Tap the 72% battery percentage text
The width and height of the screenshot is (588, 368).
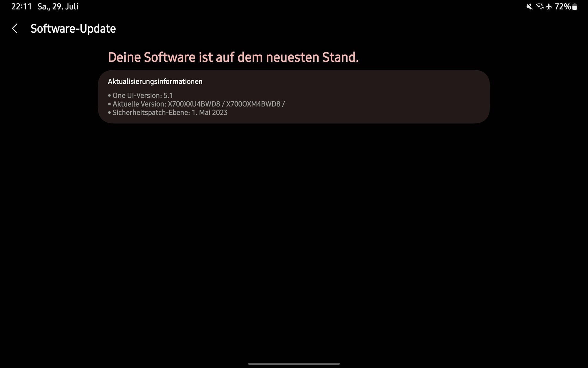click(x=562, y=6)
